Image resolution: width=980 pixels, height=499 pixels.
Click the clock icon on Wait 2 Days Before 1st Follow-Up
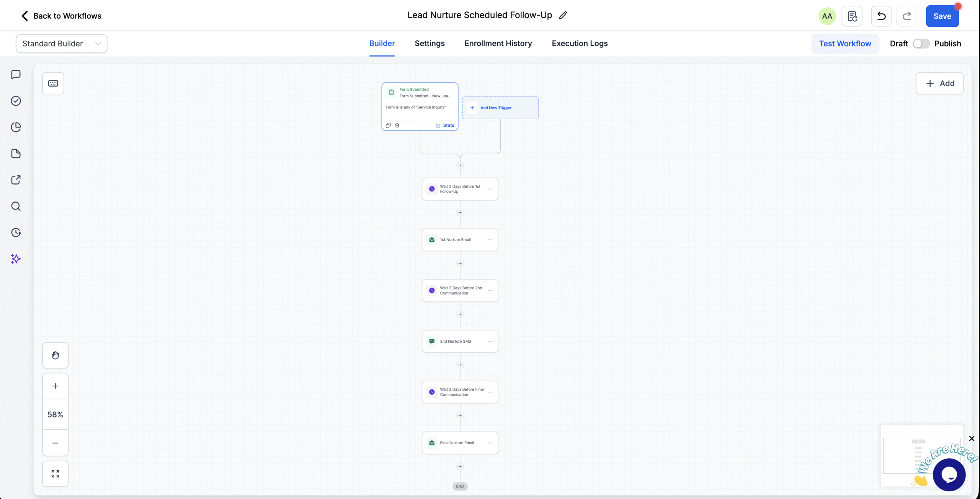click(432, 189)
